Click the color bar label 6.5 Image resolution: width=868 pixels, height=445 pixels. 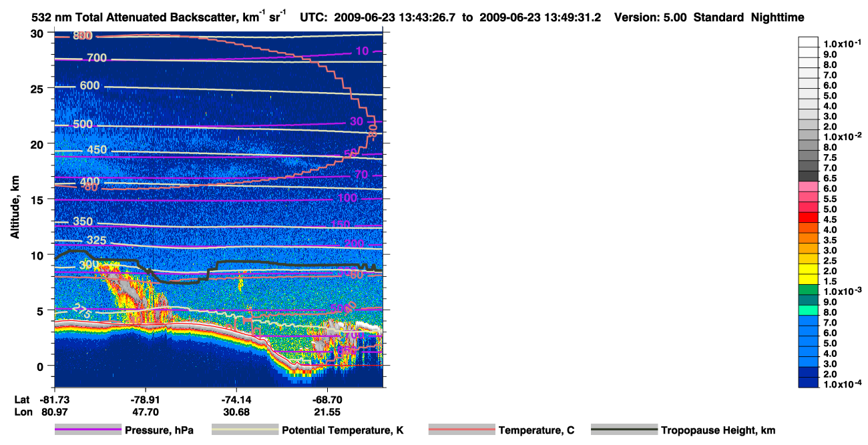[830, 178]
